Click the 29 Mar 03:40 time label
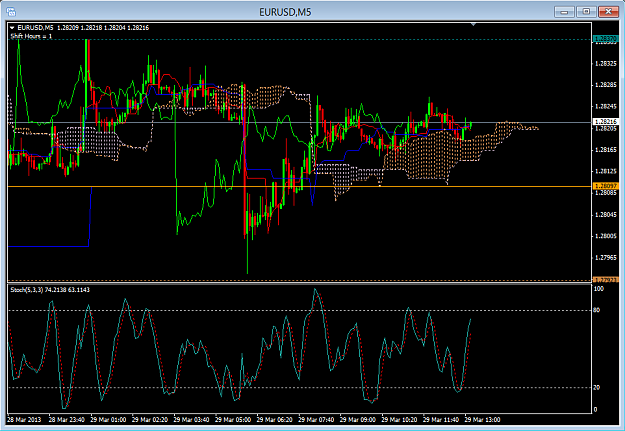 (191, 420)
